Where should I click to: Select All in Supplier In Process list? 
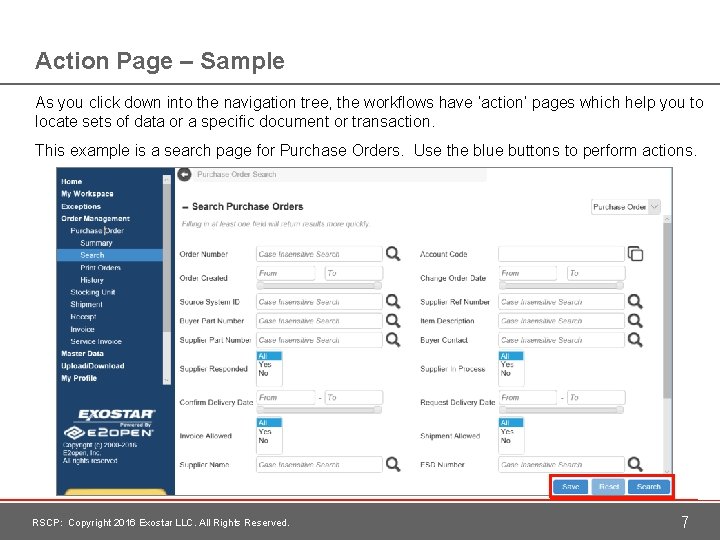click(x=511, y=356)
